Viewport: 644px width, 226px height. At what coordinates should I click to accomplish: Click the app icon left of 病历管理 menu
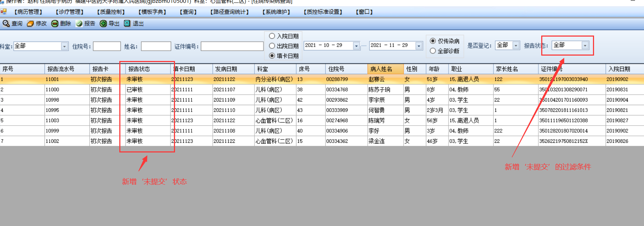point(4,12)
